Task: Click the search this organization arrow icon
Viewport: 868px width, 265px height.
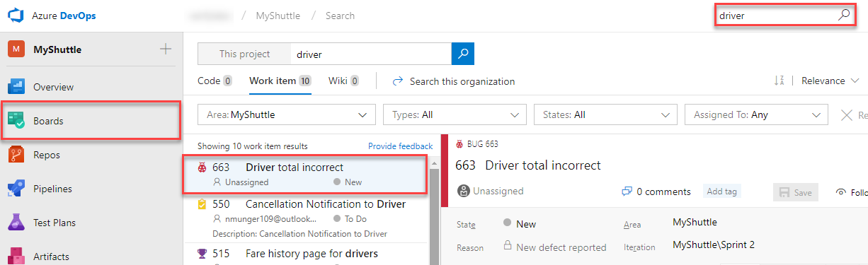Action: pyautogui.click(x=398, y=81)
